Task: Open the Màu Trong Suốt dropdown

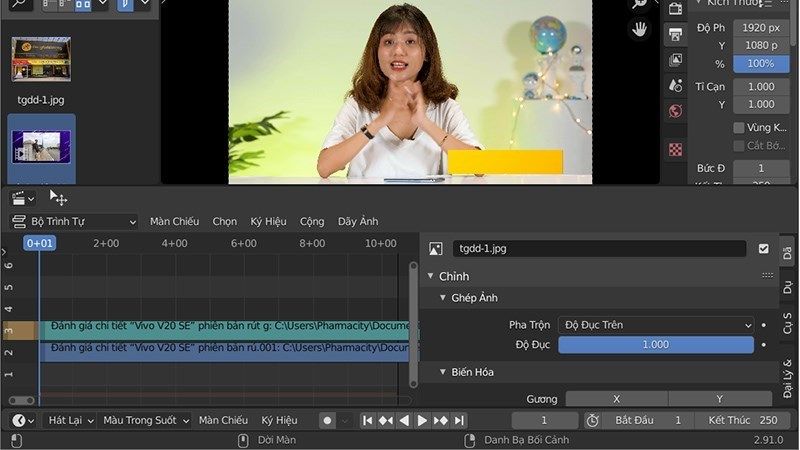Action: point(145,420)
